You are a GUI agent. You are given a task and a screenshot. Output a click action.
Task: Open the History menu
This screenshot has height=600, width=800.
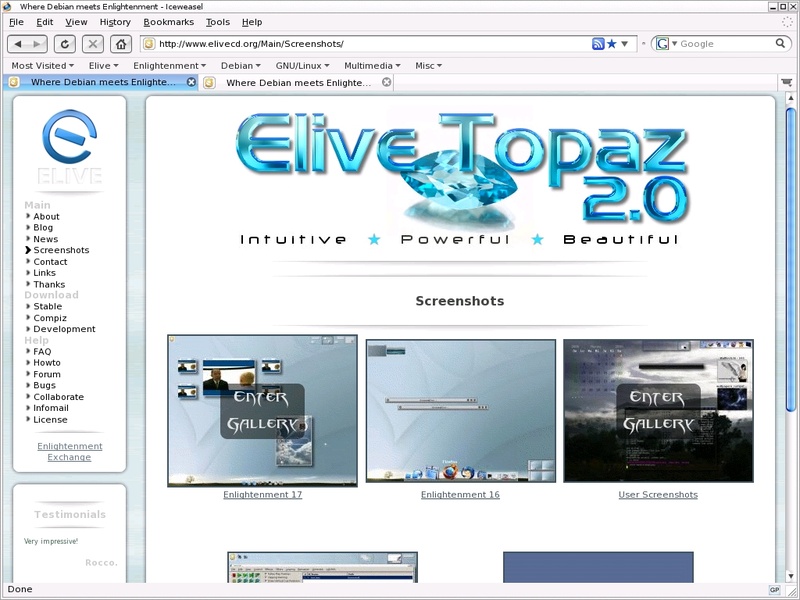click(115, 22)
